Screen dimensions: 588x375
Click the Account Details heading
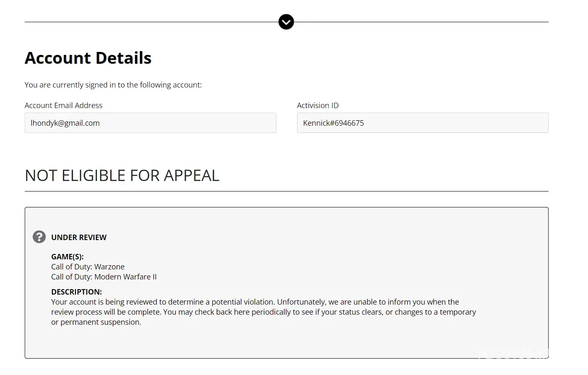[x=88, y=58]
